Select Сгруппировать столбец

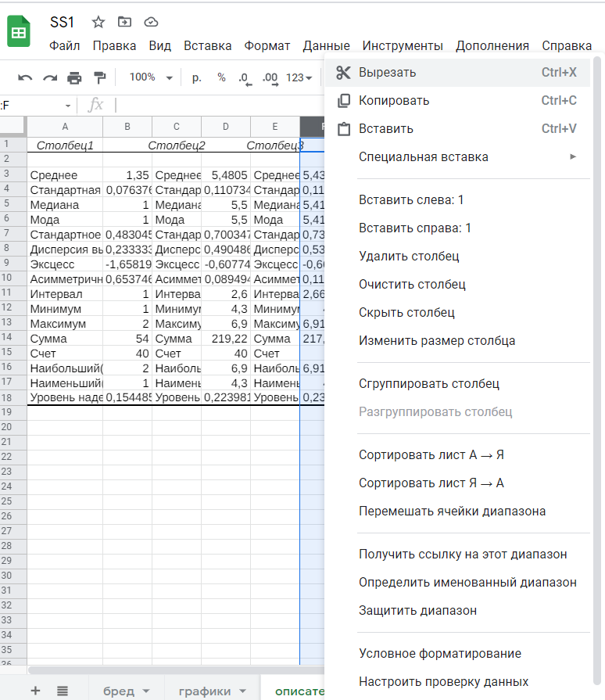click(x=457, y=383)
